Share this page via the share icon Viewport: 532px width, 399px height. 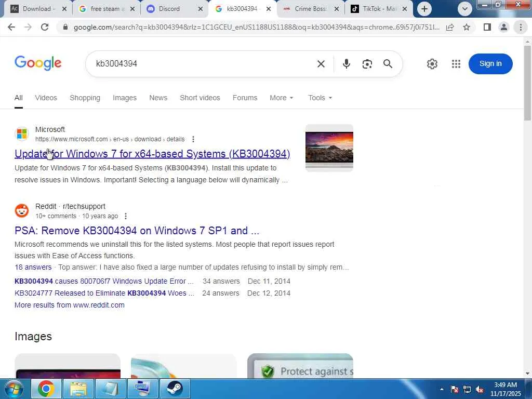450,27
